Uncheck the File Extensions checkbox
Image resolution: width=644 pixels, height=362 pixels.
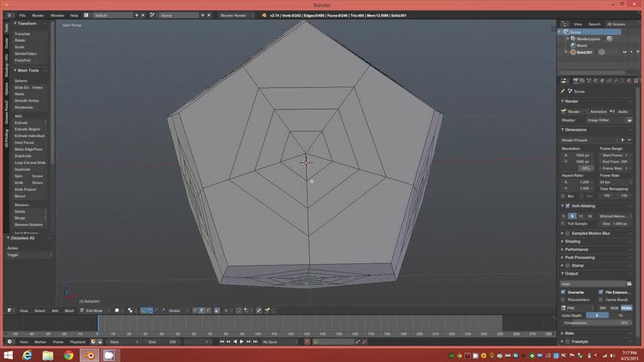pos(601,292)
